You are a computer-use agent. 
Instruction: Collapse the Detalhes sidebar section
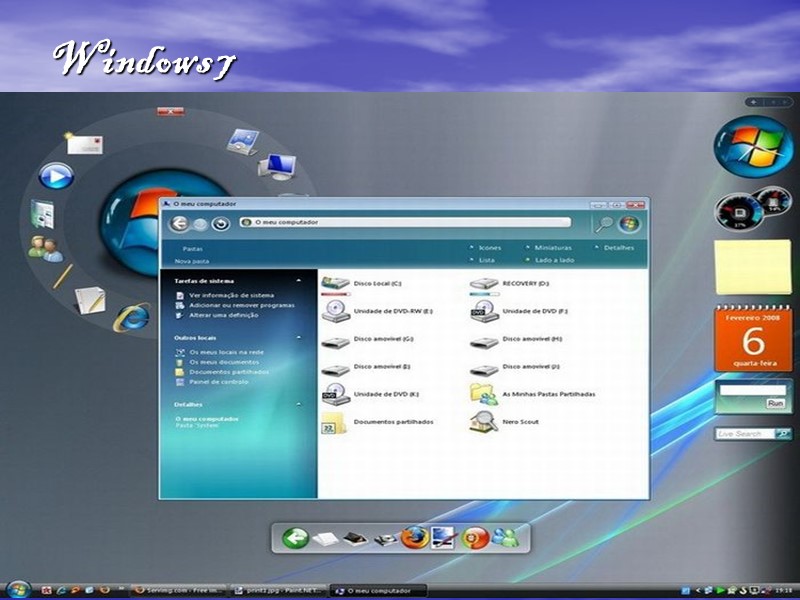[299, 404]
